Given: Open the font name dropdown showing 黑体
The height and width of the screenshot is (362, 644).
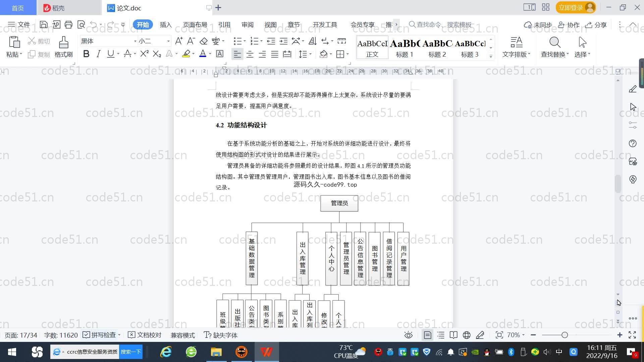Looking at the screenshot, I should pos(135,41).
